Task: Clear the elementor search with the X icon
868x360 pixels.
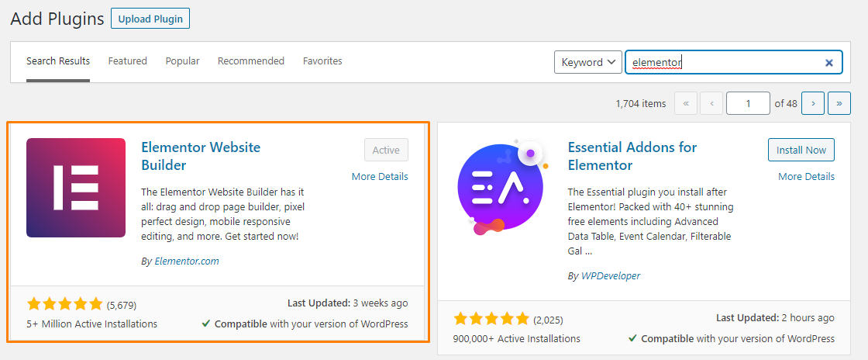Action: [828, 63]
